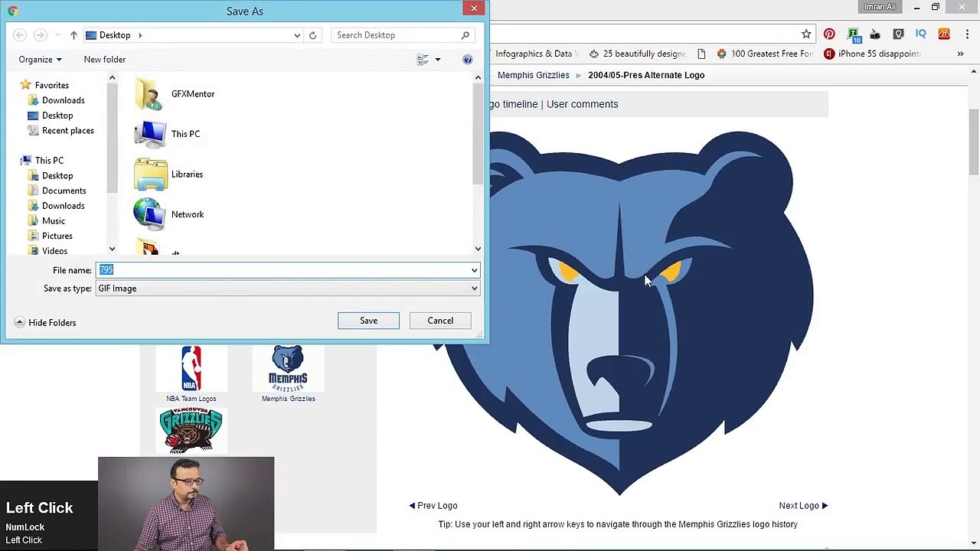Click the New folder button
The width and height of the screenshot is (980, 551).
105,60
